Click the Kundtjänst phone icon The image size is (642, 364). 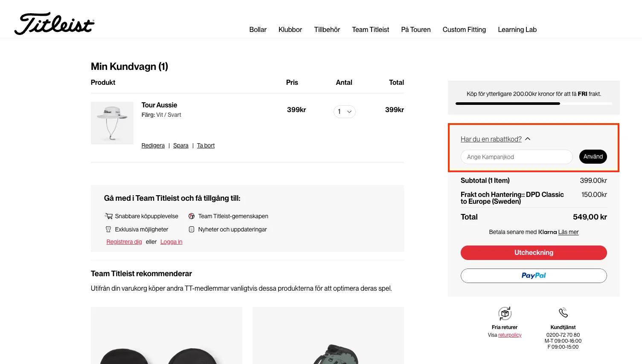563,312
